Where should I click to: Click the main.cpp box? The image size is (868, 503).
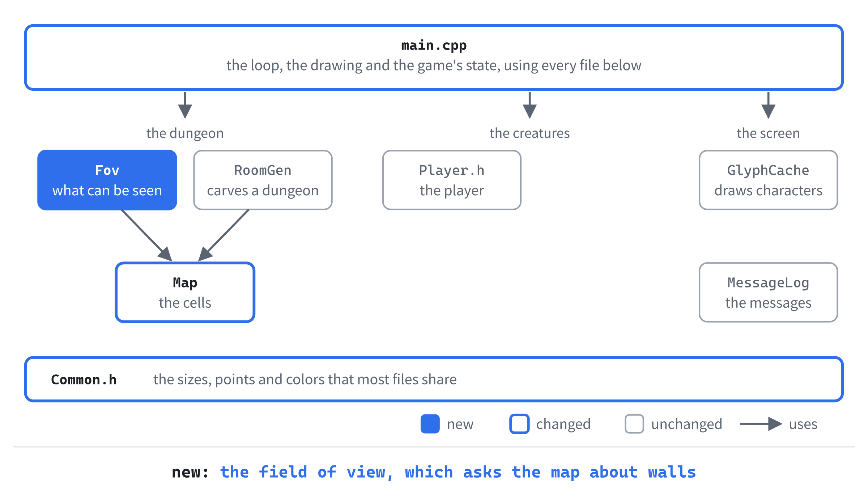pyautogui.click(x=434, y=57)
